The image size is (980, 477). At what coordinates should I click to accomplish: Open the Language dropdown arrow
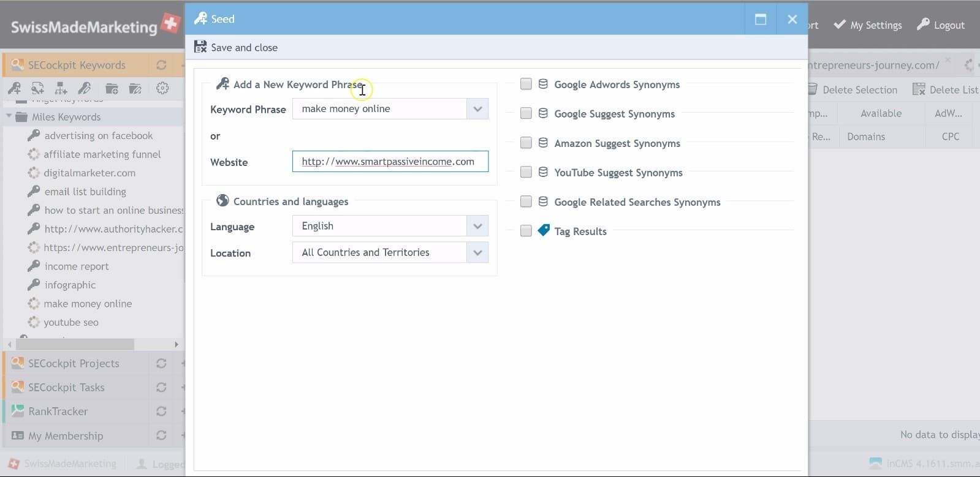click(x=477, y=226)
